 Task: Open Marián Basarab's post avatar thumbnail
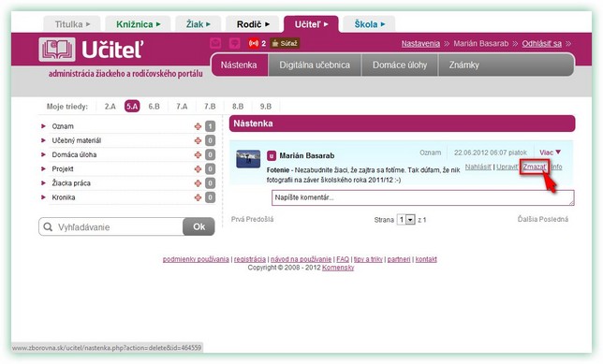[x=248, y=159]
